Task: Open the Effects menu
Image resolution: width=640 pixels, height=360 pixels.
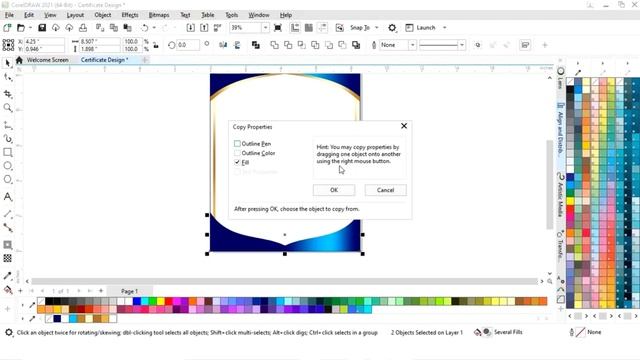Action: point(130,15)
